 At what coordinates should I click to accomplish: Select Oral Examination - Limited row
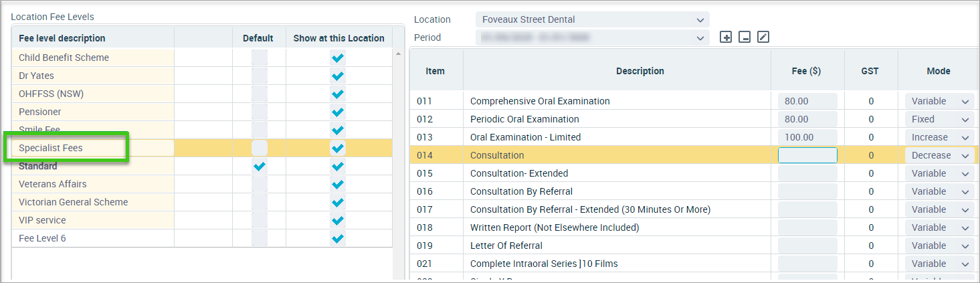pyautogui.click(x=694, y=137)
